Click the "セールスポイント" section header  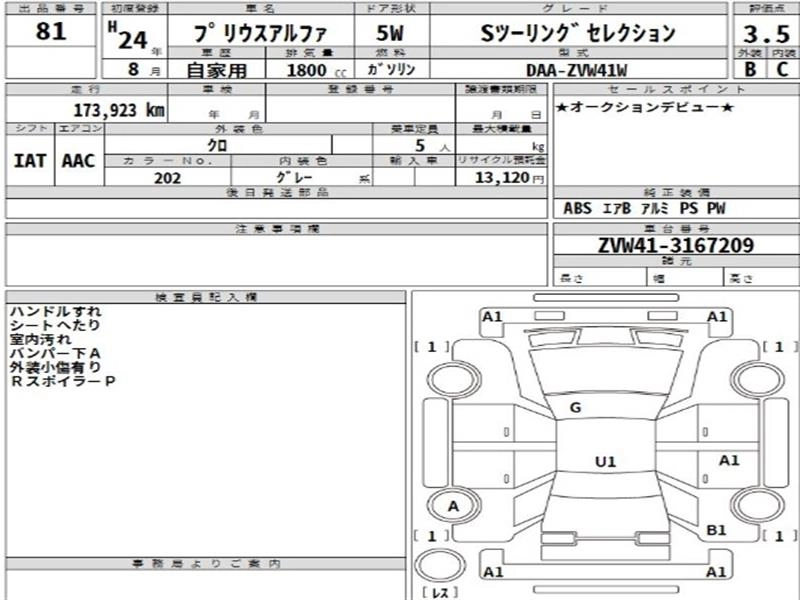(x=677, y=89)
